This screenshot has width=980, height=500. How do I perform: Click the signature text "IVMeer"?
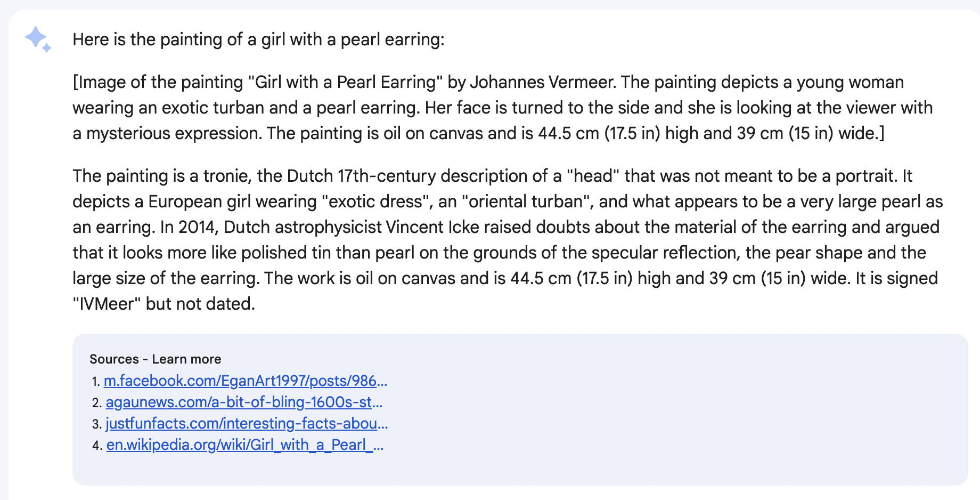click(106, 304)
